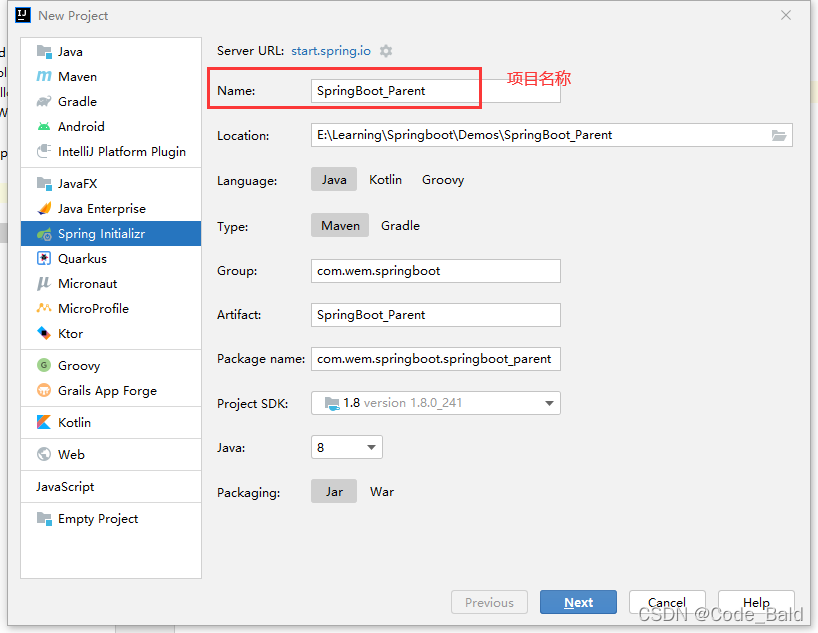Select Web in project type list
This screenshot has height=633, width=818.
coord(111,455)
